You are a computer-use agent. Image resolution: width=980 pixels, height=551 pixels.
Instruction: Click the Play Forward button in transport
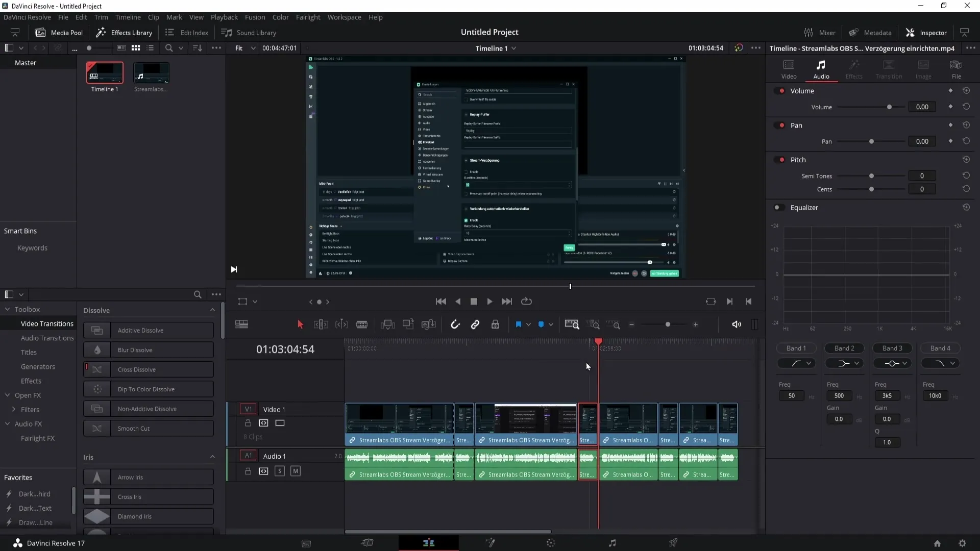491,302
